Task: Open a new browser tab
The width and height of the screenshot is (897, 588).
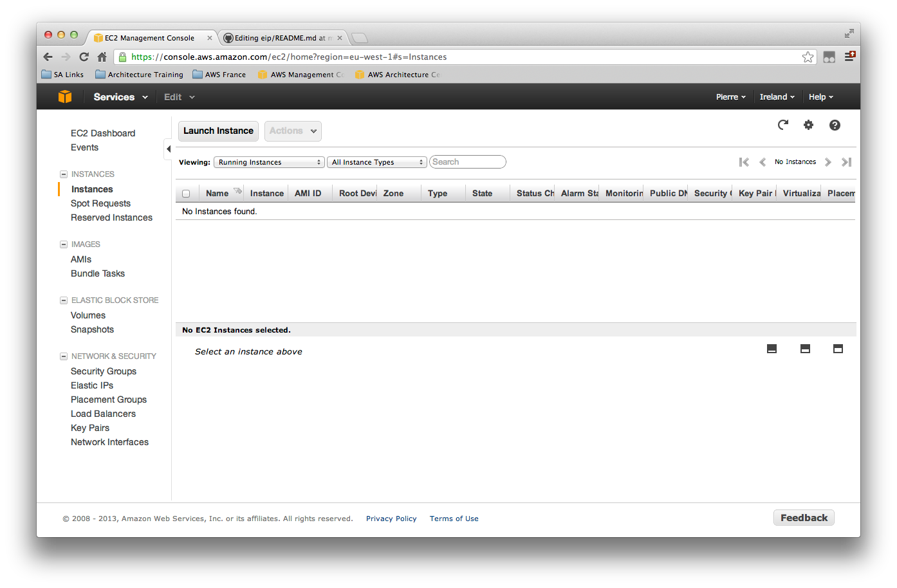Action: pyautogui.click(x=360, y=38)
